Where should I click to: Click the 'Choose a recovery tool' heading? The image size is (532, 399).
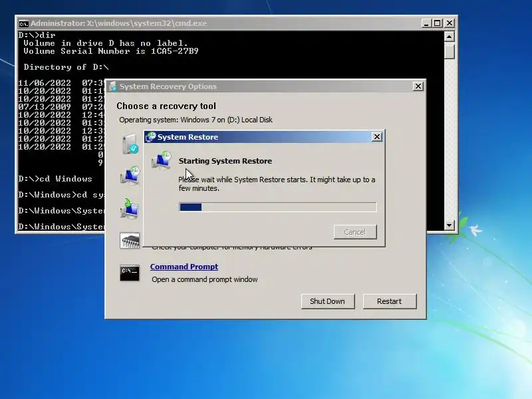[166, 106]
